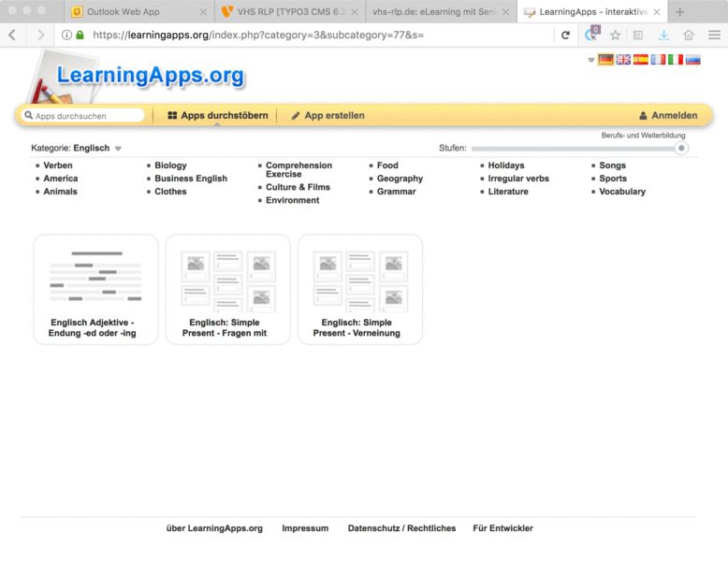Click the extension icon with badge
Image resolution: width=728 pixels, height=561 pixels.
[x=592, y=34]
